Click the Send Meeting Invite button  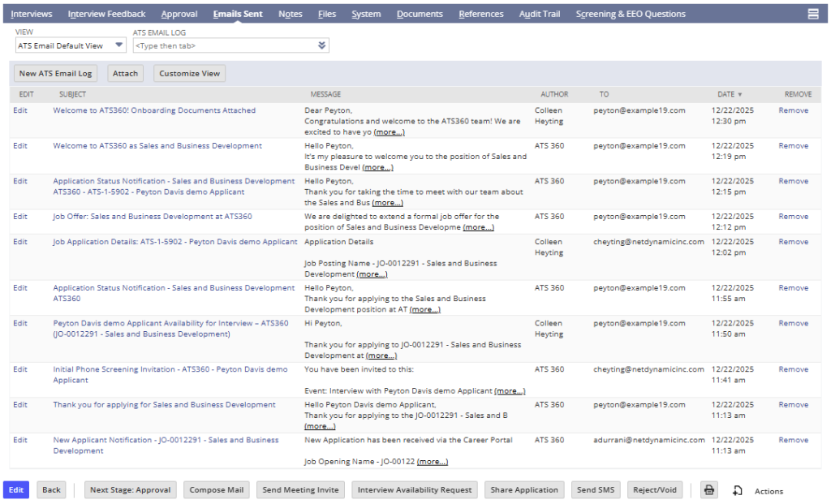300,489
